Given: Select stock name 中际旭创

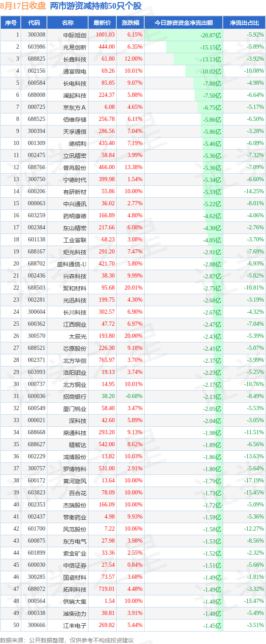Looking at the screenshot, I should coord(75,35).
